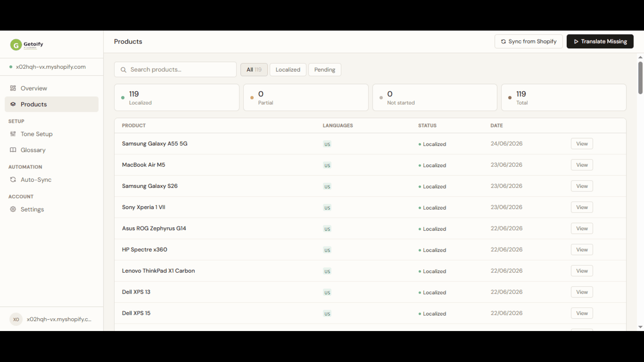Click the XO account avatar

click(16, 319)
